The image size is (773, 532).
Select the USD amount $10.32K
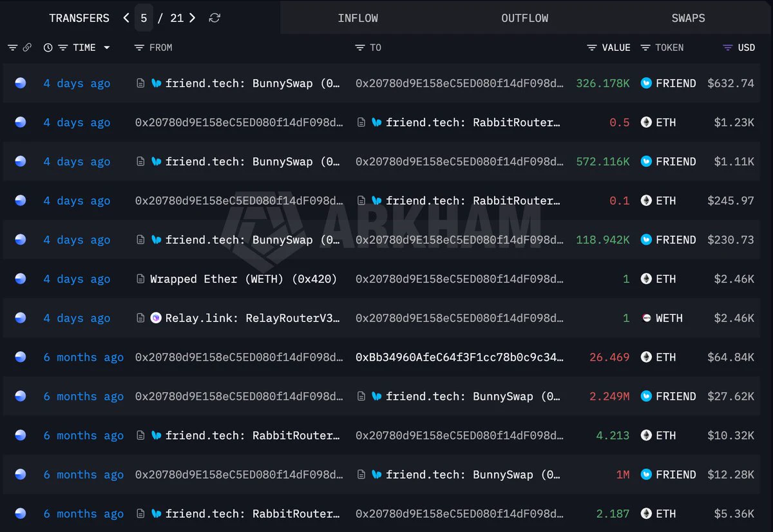(730, 435)
